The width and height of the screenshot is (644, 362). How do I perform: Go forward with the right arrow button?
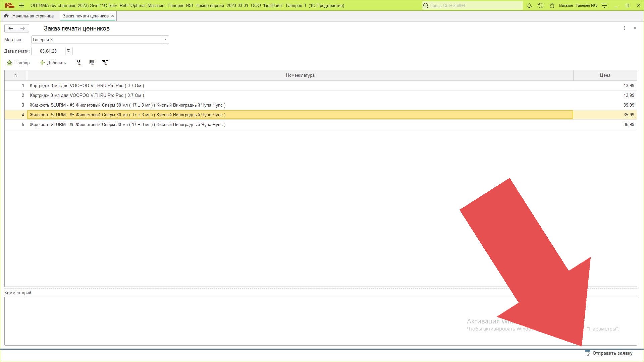click(22, 28)
